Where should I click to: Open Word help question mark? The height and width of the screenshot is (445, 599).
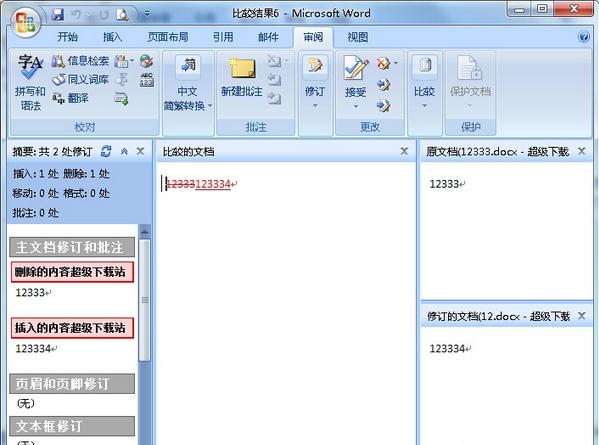click(583, 37)
